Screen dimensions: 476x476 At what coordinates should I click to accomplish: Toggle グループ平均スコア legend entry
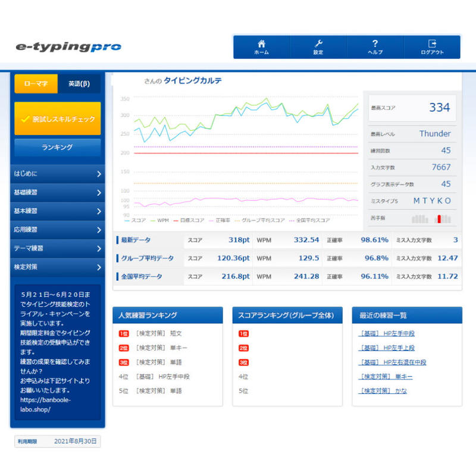[x=260, y=220]
